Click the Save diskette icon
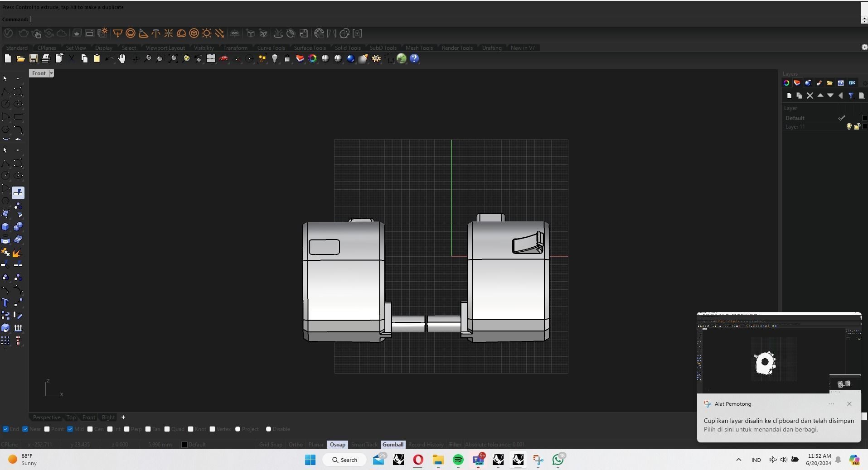 click(33, 59)
